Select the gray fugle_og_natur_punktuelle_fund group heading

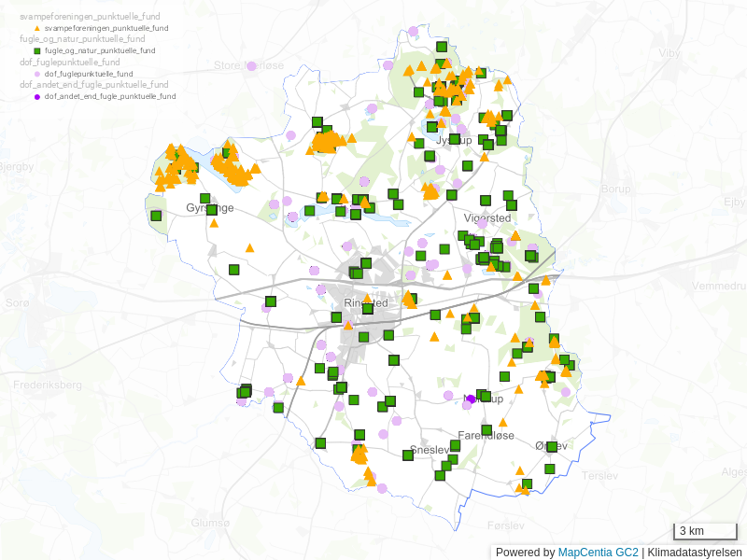pos(82,39)
